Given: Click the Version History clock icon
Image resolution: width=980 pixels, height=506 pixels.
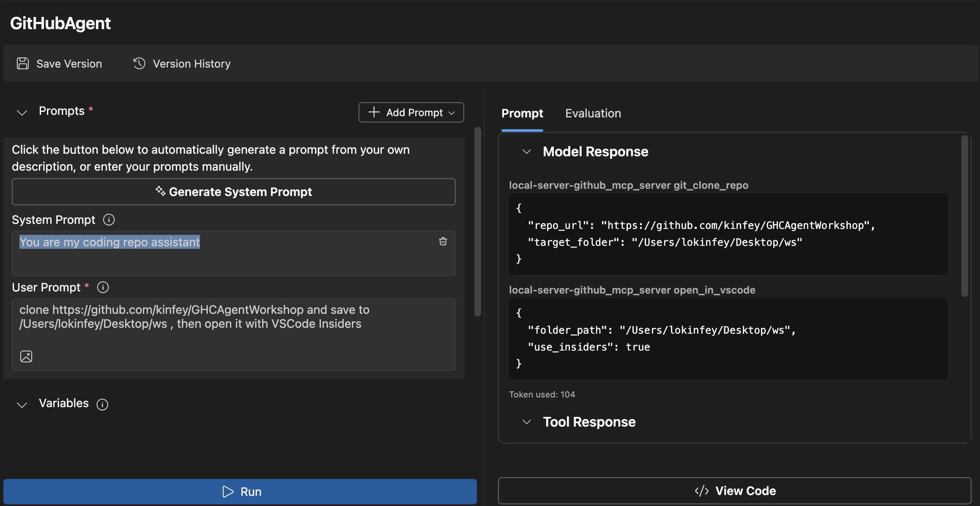Looking at the screenshot, I should point(140,63).
